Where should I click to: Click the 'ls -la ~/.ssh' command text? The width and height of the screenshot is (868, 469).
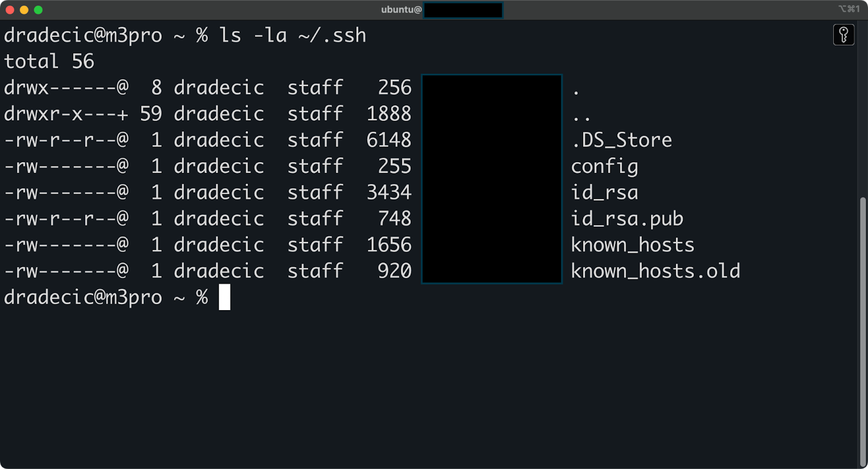tap(293, 35)
